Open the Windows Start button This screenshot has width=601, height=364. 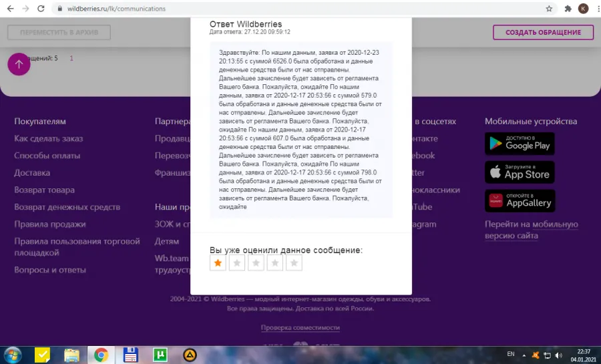(12, 355)
